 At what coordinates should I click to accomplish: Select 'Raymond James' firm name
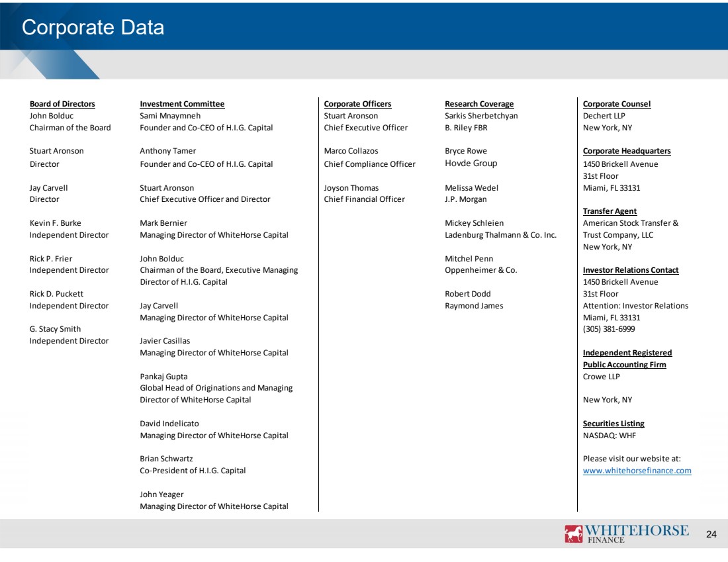(x=474, y=306)
